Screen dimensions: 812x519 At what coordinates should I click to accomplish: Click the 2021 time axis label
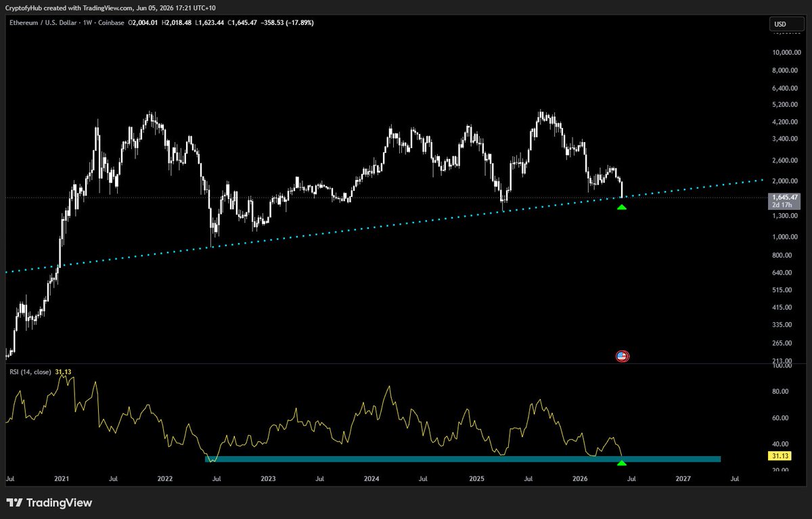pos(62,479)
